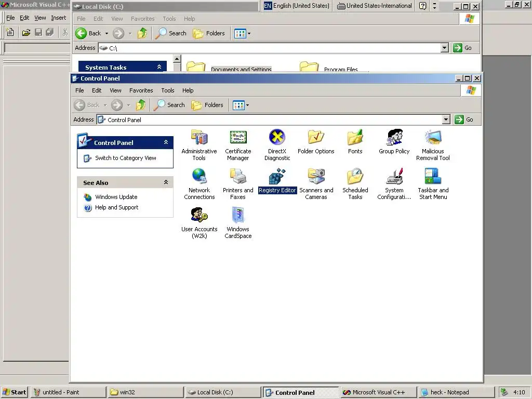Open Favorites menu in Control Panel window

click(141, 90)
